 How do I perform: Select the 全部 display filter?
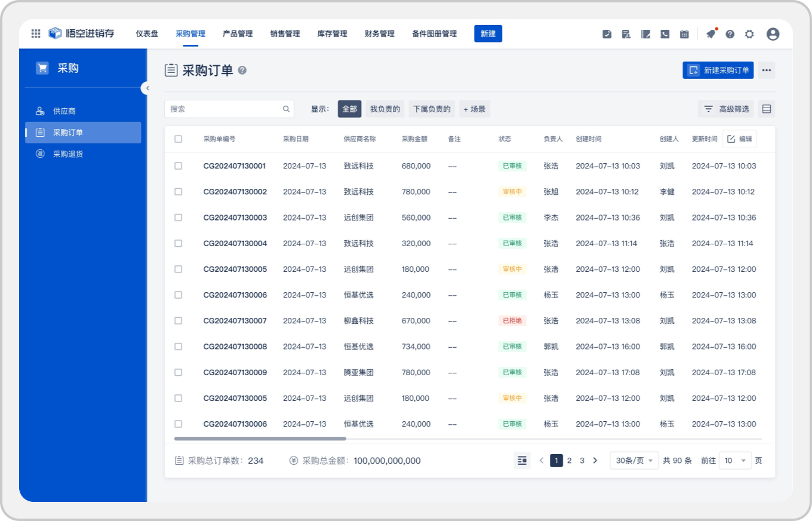[x=350, y=109]
